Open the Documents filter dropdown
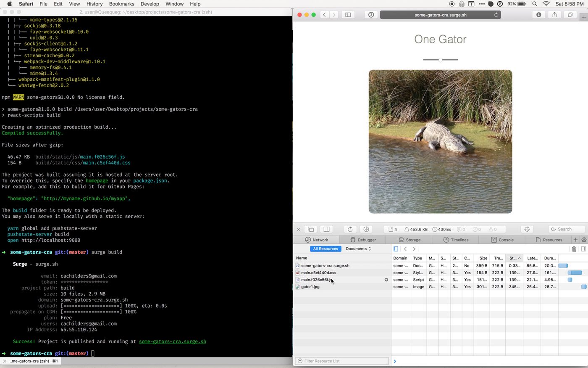 pyautogui.click(x=358, y=249)
